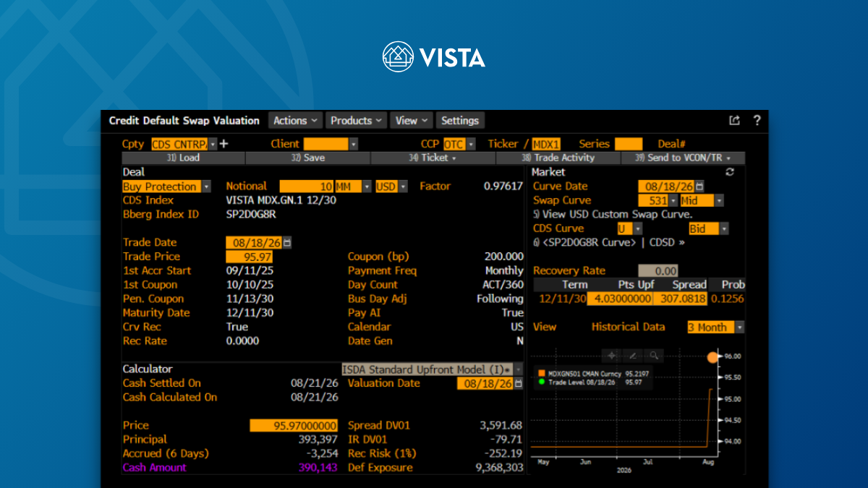Viewport: 868px width, 488px height.
Task: Click the Maturity Date 12/11/30 value
Action: 250,313
